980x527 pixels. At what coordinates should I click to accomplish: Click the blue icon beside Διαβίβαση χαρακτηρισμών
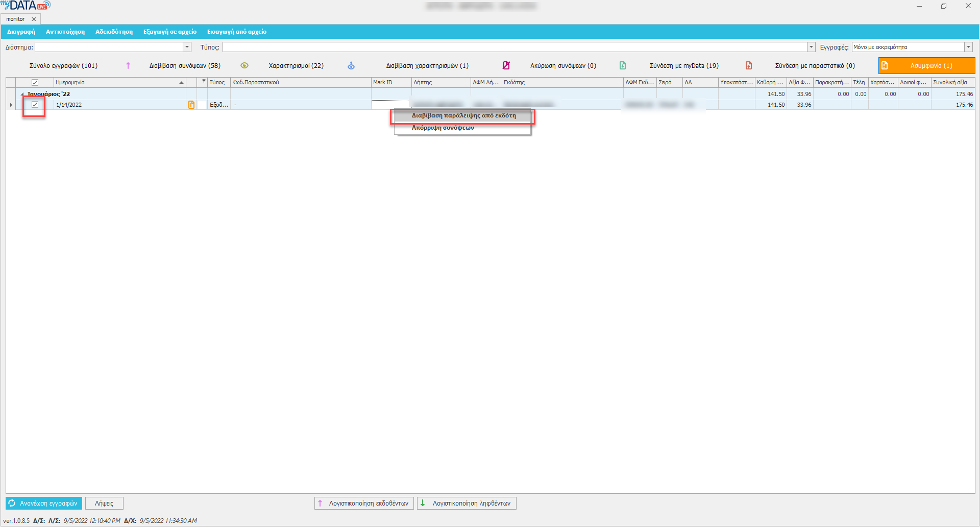[351, 65]
